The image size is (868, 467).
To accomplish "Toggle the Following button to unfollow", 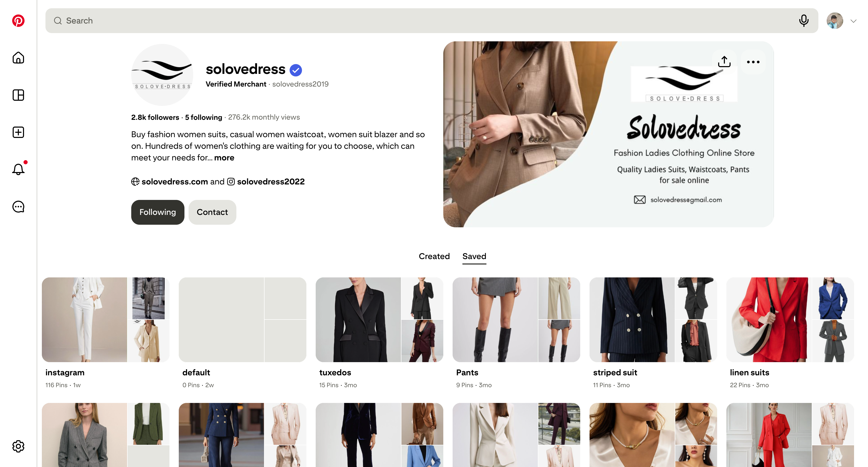I will click(158, 212).
